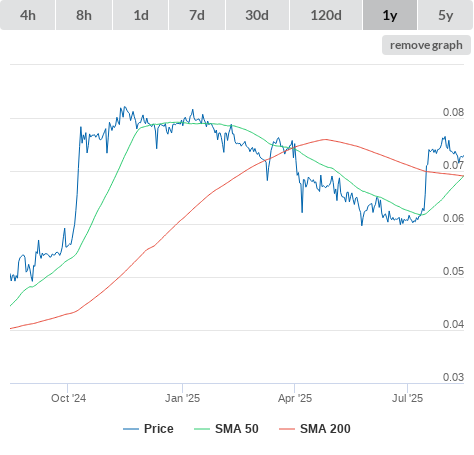Click the remove graph button
This screenshot has width=474, height=455.
click(x=426, y=45)
